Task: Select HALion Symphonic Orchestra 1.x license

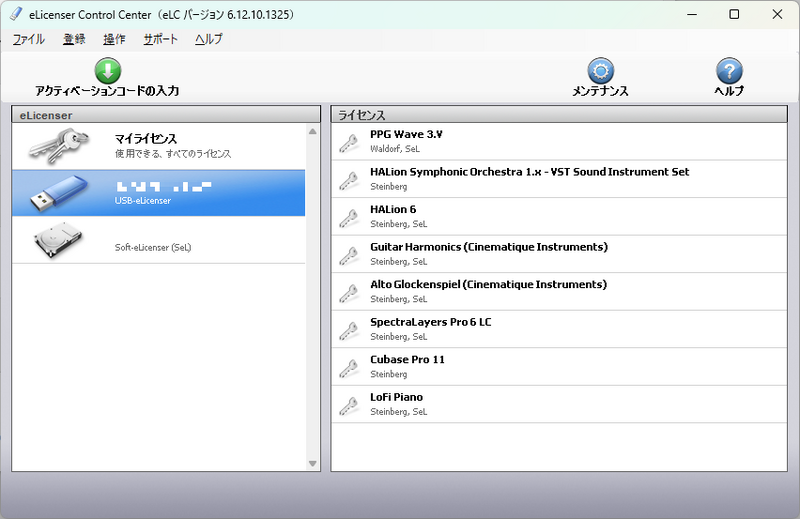Action: coord(559,179)
